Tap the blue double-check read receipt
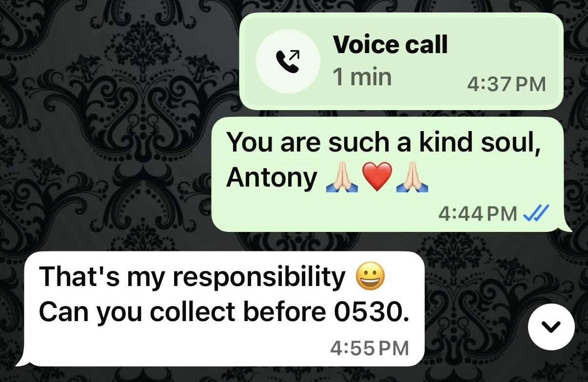The width and height of the screenshot is (588, 382). tap(536, 213)
